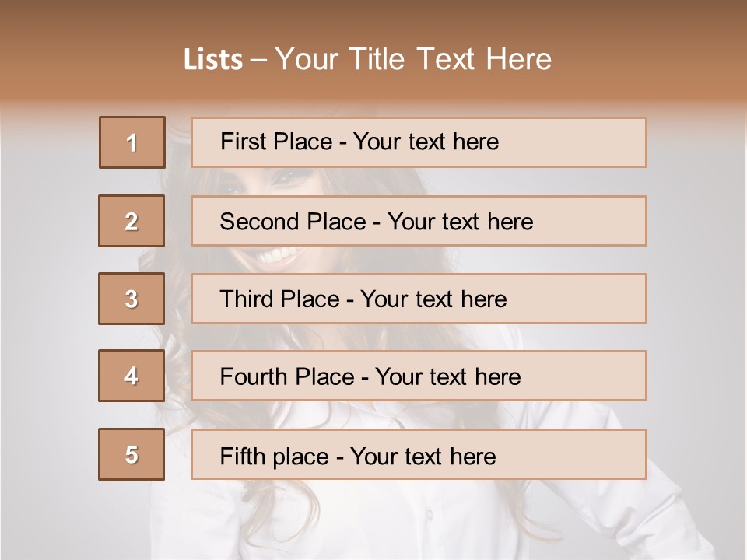Click the bold word Lists in title
This screenshot has width=747, height=560.
pos(213,59)
